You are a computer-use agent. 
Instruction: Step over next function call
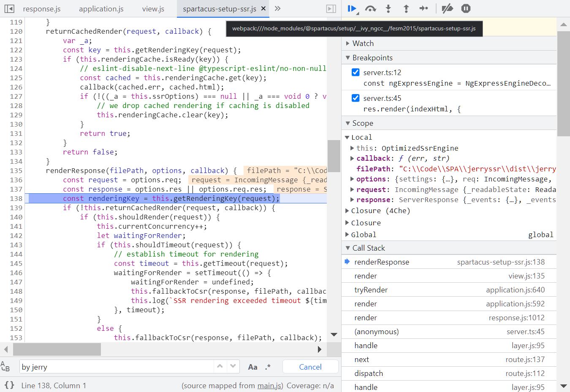370,8
